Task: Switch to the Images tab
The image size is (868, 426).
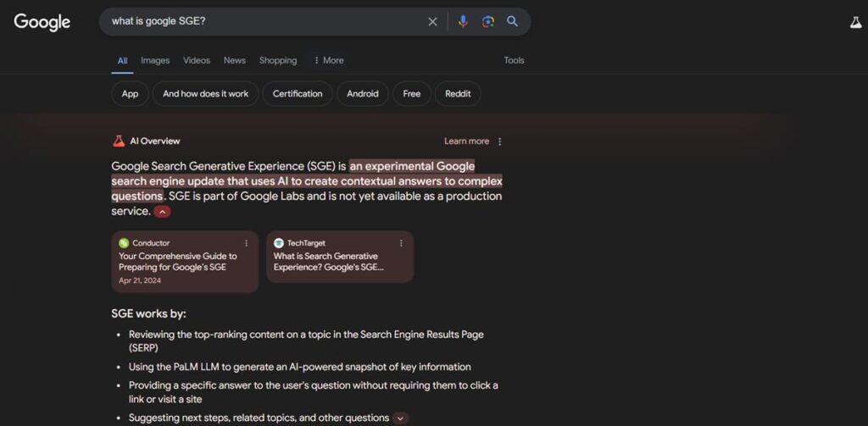Action: click(155, 60)
